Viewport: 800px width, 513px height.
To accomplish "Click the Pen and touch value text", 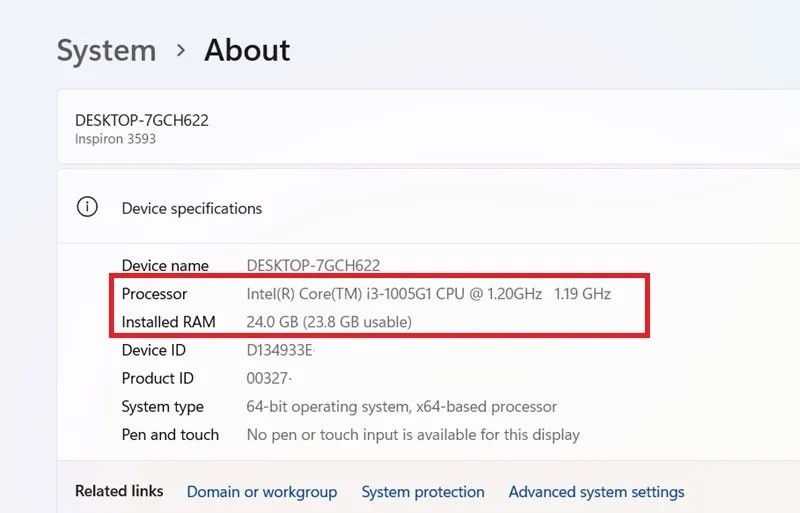I will point(412,434).
